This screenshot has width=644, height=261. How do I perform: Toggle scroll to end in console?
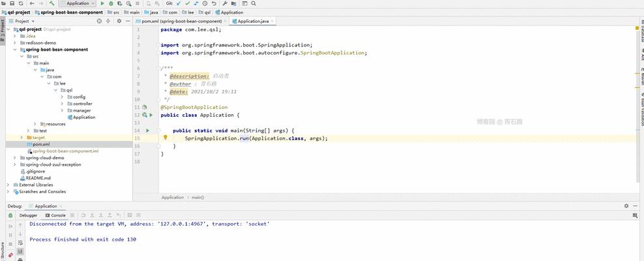[20, 251]
